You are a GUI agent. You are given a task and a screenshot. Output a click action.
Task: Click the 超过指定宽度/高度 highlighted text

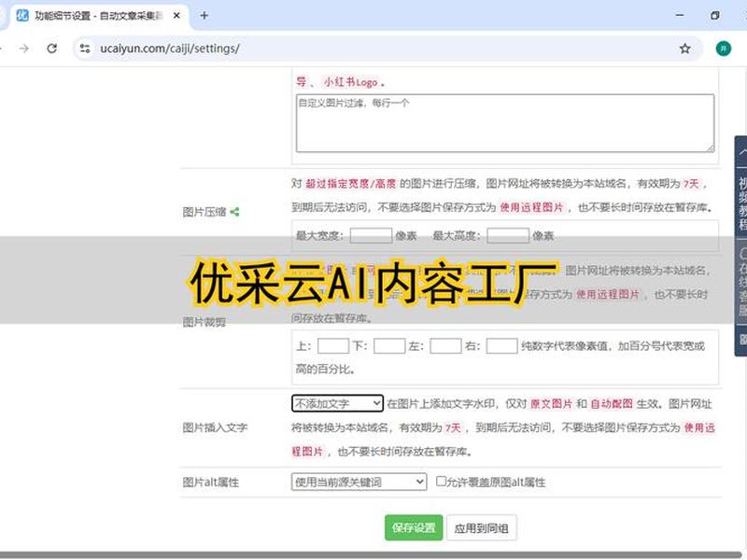(351, 183)
